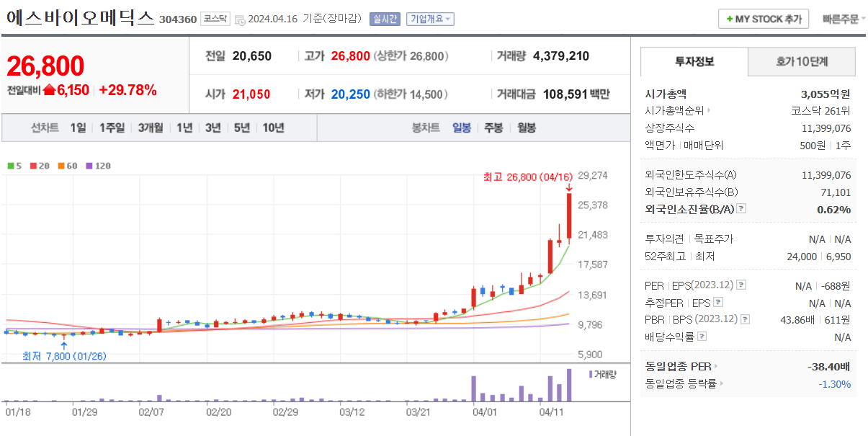Click the purple 거래량 legend swatch
Screen dimensions: 868x436
tap(591, 374)
